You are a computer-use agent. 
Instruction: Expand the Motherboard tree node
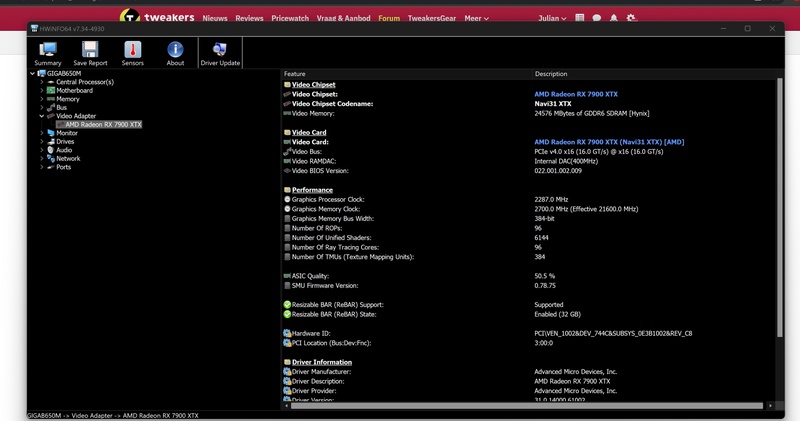click(x=42, y=90)
